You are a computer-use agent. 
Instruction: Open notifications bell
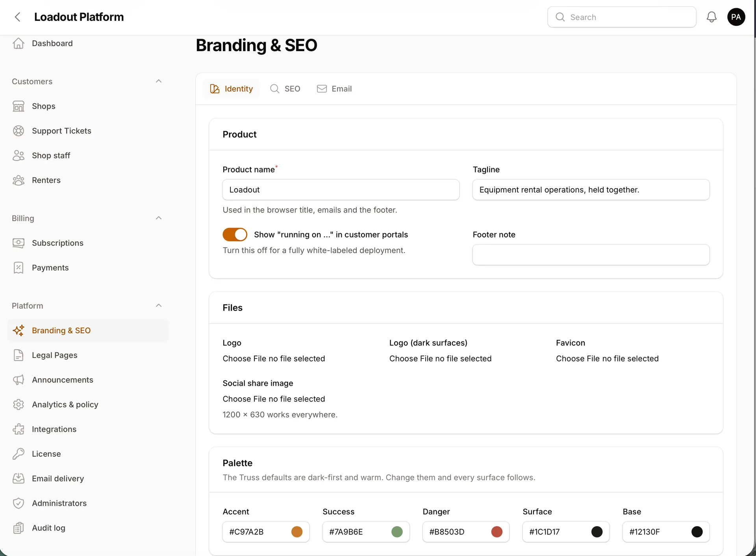(712, 17)
